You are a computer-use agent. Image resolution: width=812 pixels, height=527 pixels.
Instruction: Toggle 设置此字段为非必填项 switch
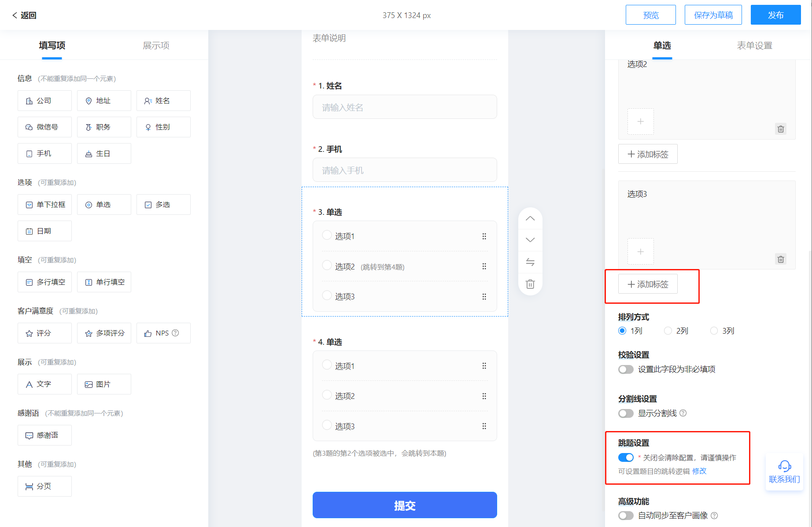(626, 369)
